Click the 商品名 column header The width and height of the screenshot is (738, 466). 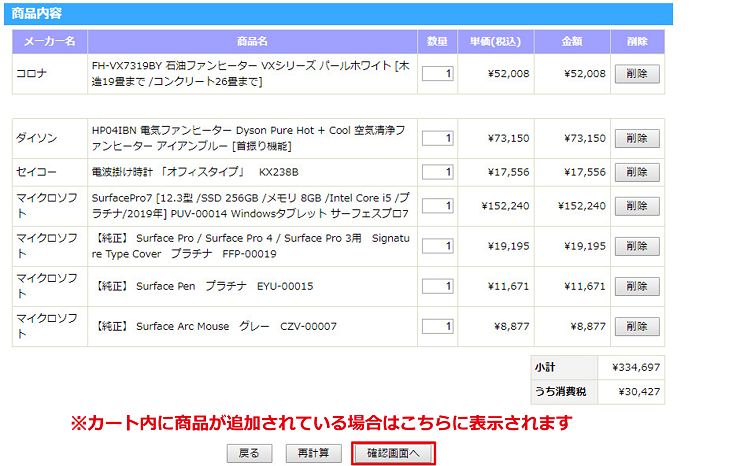pos(252,41)
